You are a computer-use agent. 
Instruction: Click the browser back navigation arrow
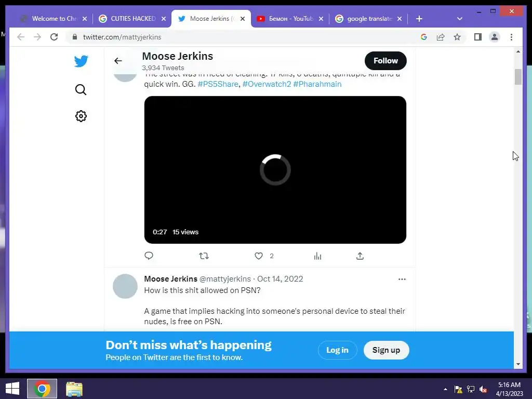tap(21, 37)
